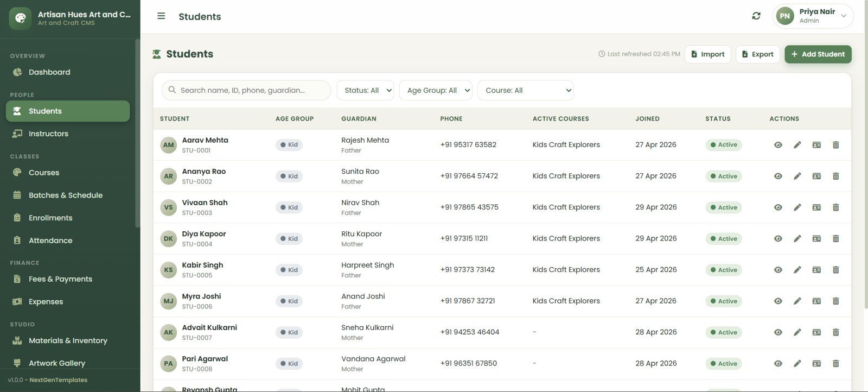868x392 pixels.
Task: Open Age Group: All dropdown
Action: tap(436, 91)
